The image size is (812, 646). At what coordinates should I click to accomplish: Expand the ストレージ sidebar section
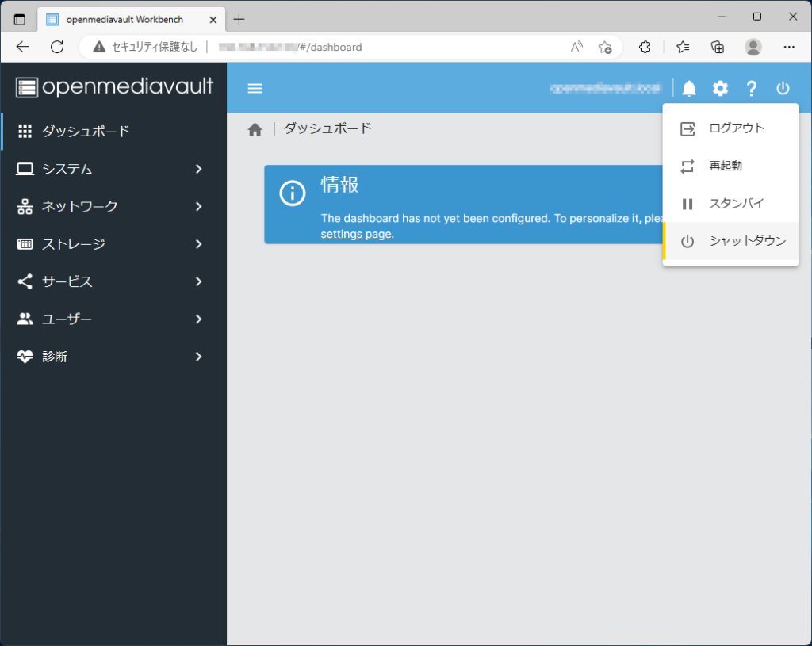click(x=111, y=244)
